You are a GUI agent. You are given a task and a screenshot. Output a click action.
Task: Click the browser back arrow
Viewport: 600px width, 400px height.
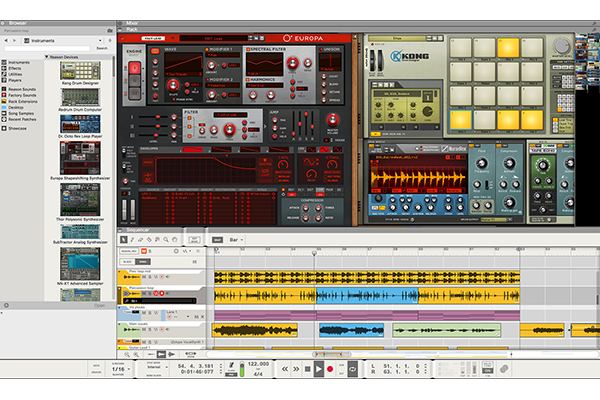(x=6, y=40)
